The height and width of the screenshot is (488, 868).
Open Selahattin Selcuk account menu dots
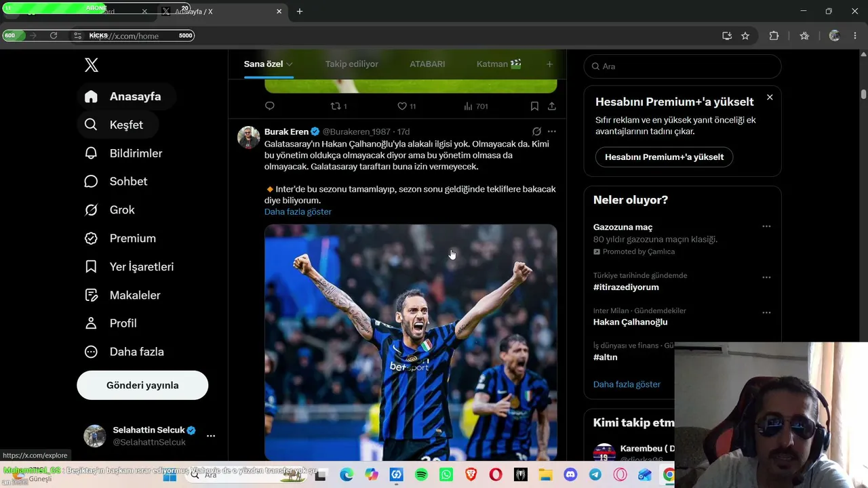pos(211,436)
